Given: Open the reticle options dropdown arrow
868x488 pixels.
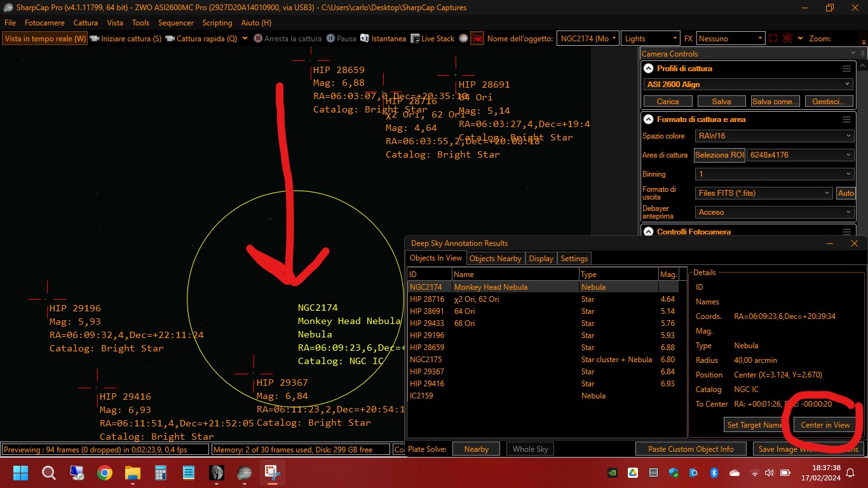Looking at the screenshot, I should [x=800, y=39].
